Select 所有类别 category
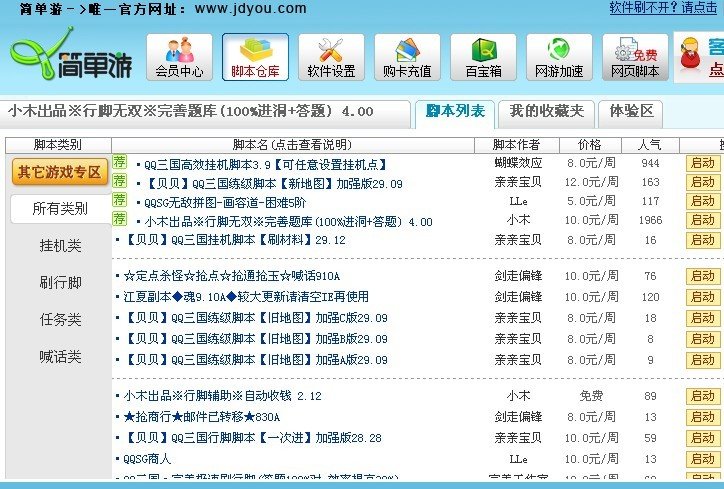This screenshot has height=489, width=724. coord(60,209)
